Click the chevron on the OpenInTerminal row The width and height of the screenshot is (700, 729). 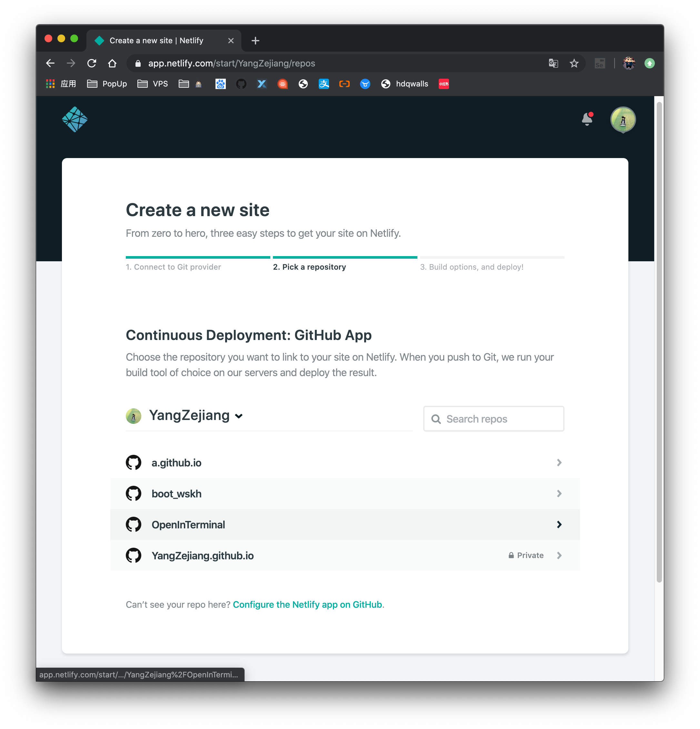click(559, 524)
